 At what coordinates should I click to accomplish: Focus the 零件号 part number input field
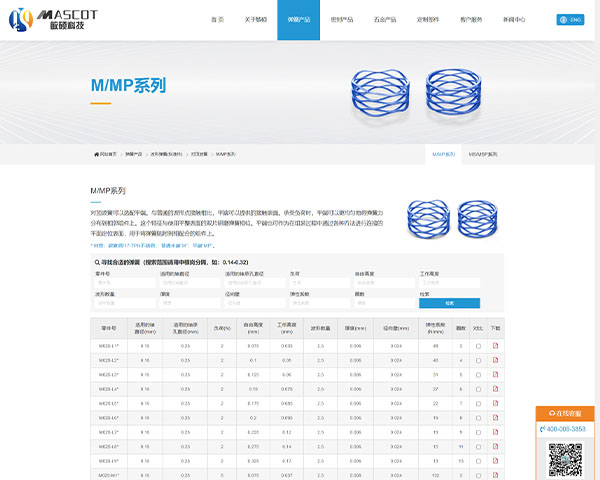125,283
